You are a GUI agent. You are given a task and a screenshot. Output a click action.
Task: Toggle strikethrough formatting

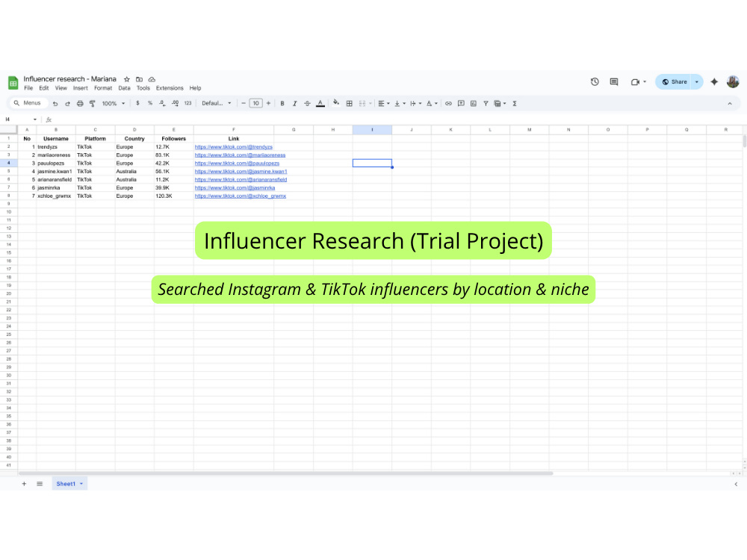pyautogui.click(x=307, y=103)
